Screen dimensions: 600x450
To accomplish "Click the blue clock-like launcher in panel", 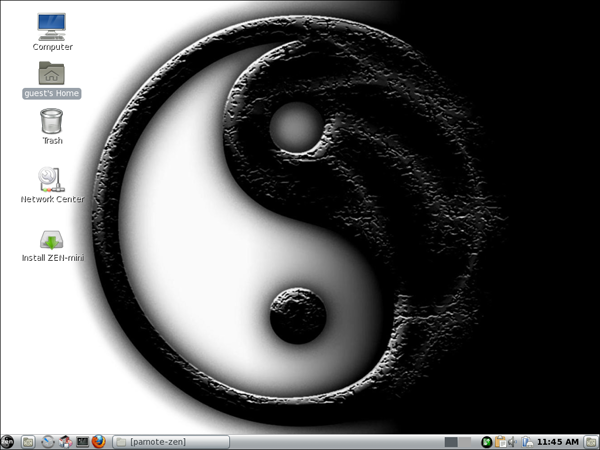I will 47,441.
